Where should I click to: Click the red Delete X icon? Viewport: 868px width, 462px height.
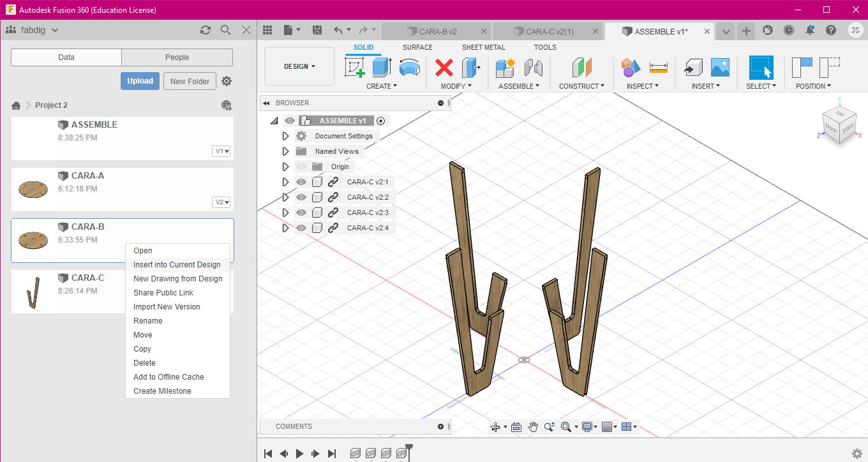point(444,67)
